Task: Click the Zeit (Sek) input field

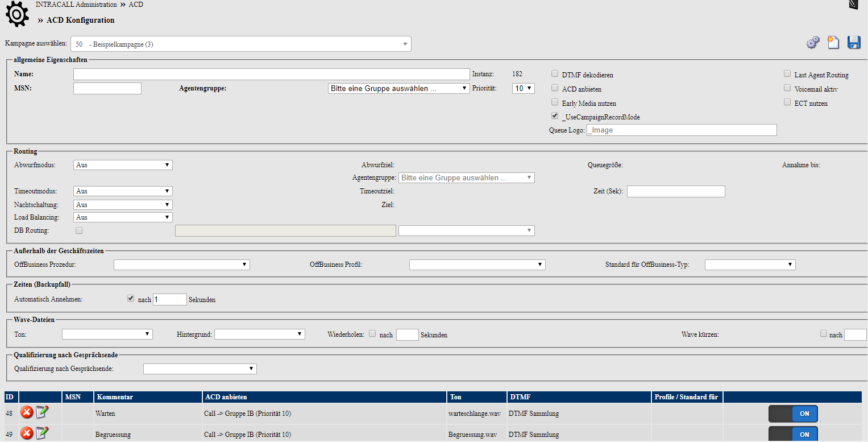Action: click(x=676, y=191)
